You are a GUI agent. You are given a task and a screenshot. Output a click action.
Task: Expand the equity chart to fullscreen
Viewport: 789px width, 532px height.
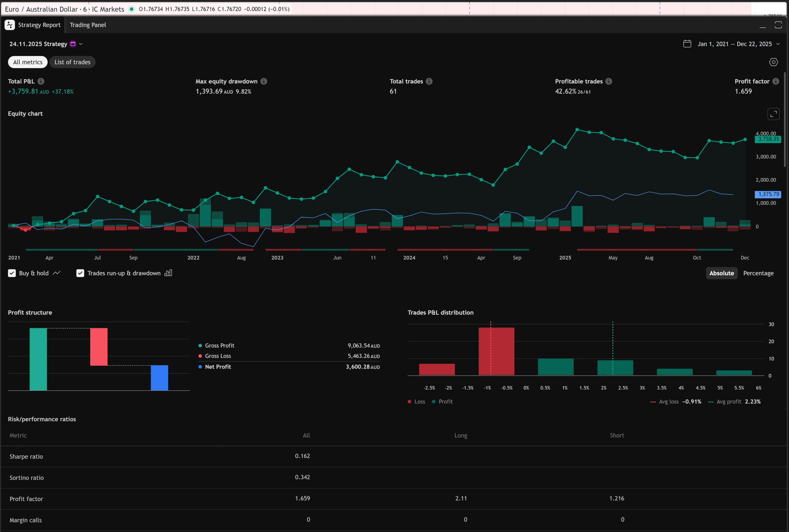pos(773,114)
